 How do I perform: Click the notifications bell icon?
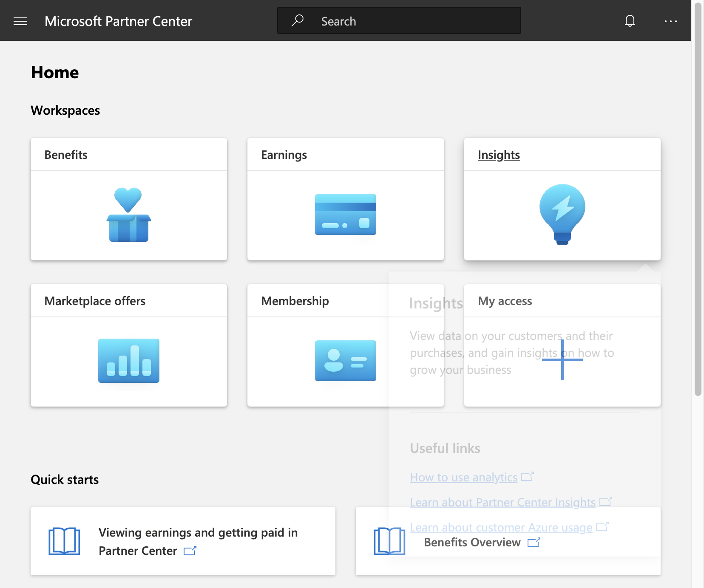[x=630, y=21]
